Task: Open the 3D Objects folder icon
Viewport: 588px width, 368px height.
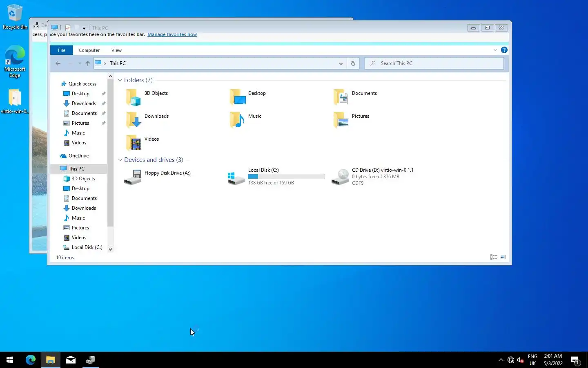Action: pos(133,97)
